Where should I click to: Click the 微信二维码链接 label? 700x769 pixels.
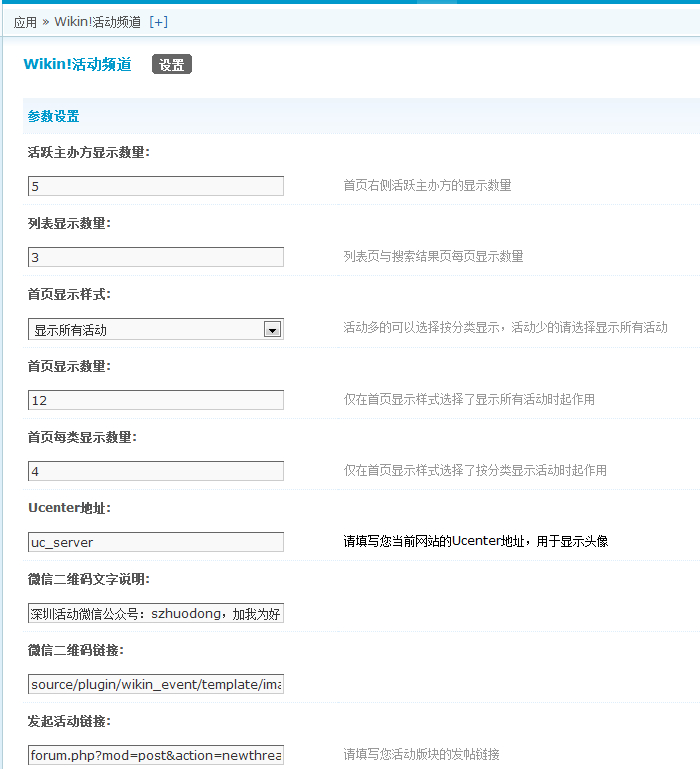[x=76, y=650]
